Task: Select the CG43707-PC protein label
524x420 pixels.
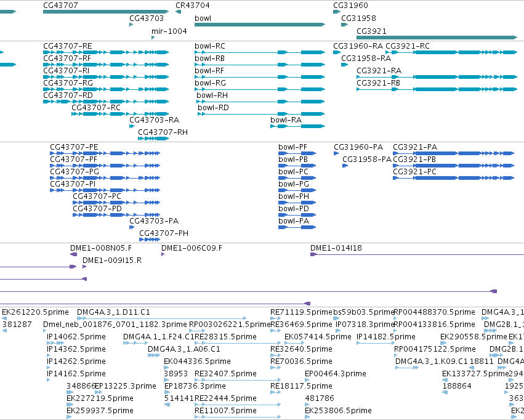Action: 97,197
